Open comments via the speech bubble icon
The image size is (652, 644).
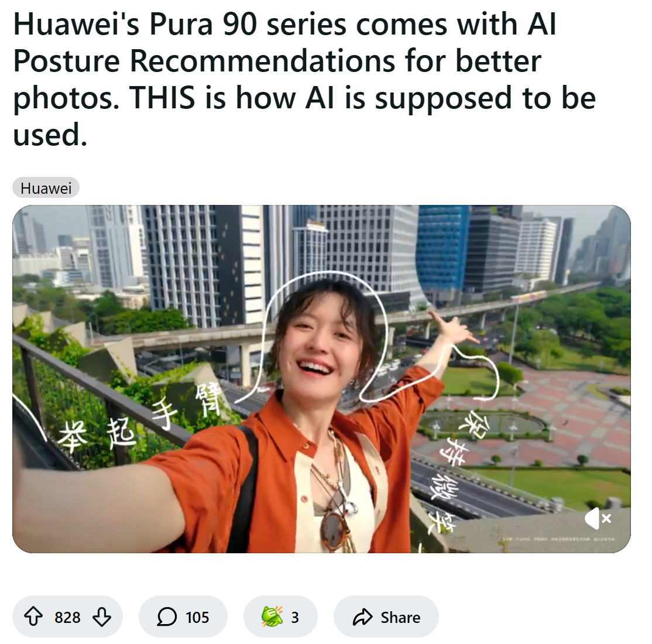point(167,617)
